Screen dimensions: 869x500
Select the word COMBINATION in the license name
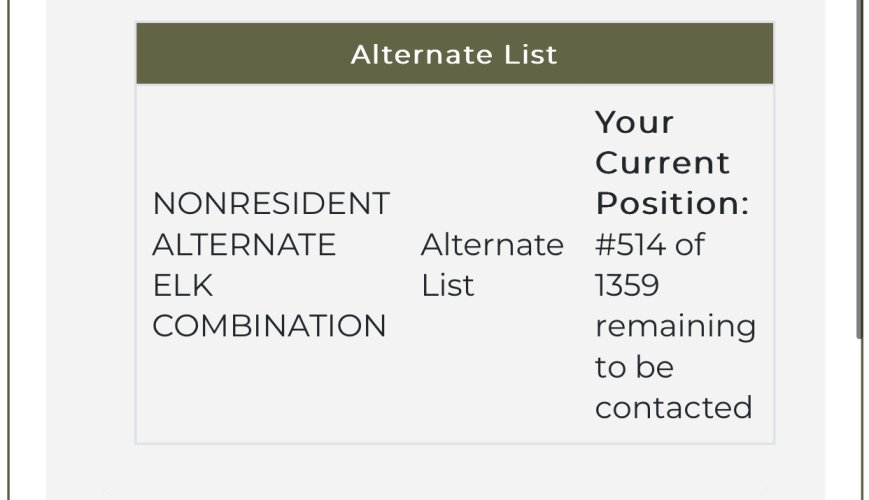269,326
